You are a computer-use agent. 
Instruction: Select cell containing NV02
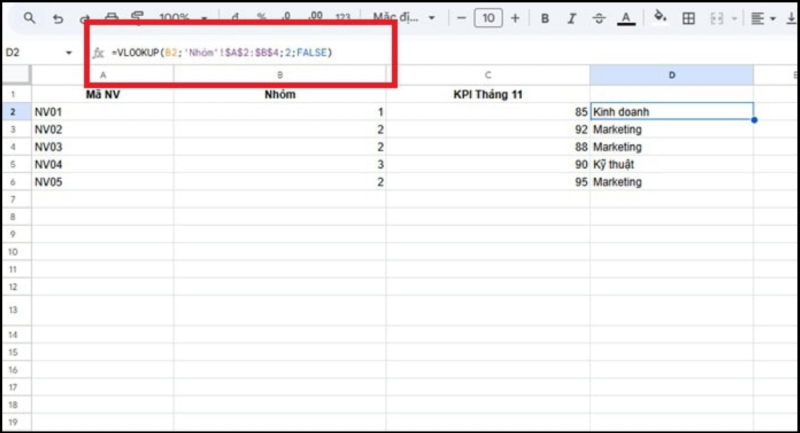(x=103, y=130)
